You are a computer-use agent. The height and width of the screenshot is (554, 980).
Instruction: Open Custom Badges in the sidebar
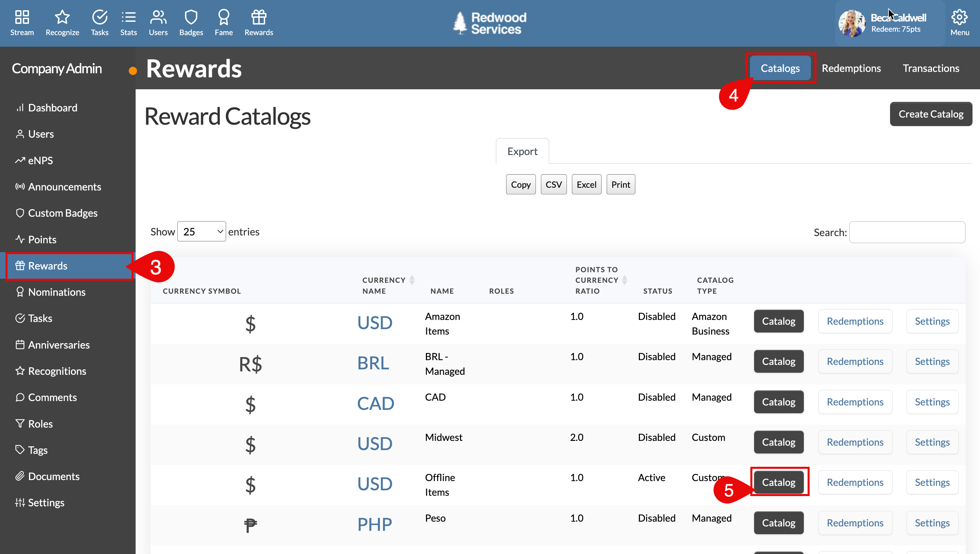tap(62, 213)
